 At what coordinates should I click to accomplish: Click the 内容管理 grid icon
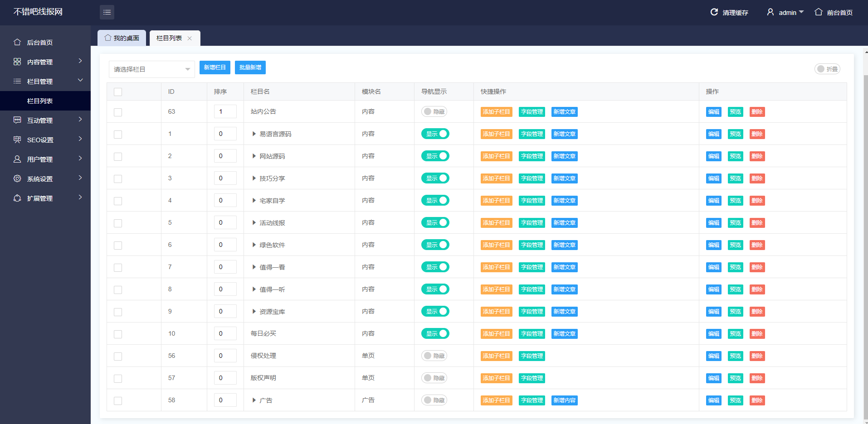pos(17,62)
